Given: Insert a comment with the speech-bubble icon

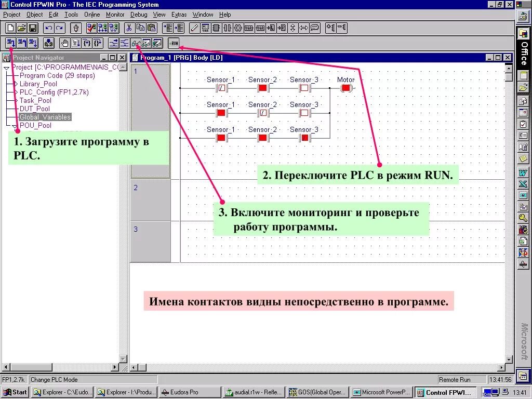Looking at the screenshot, I should (x=315, y=28).
